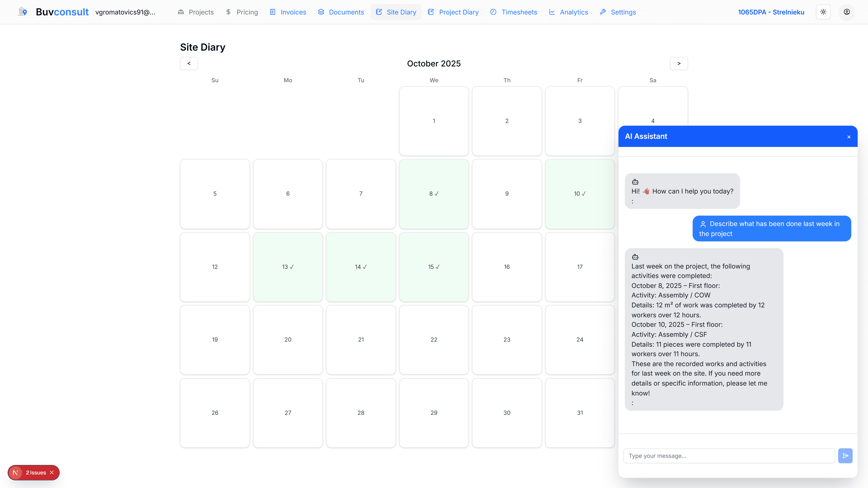This screenshot has height=488, width=868.
Task: Open Timesheets page
Action: point(514,12)
